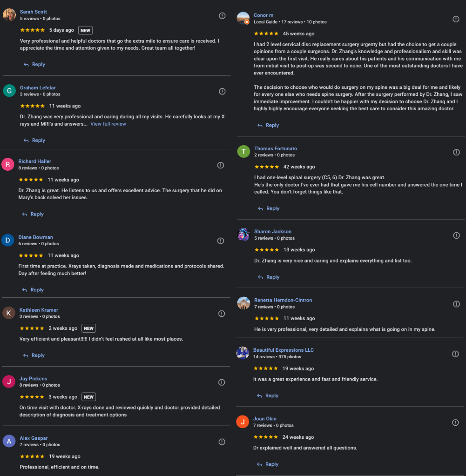Click the info icon beside Beautiful Expressions LLC
This screenshot has width=466, height=476.
point(455,354)
